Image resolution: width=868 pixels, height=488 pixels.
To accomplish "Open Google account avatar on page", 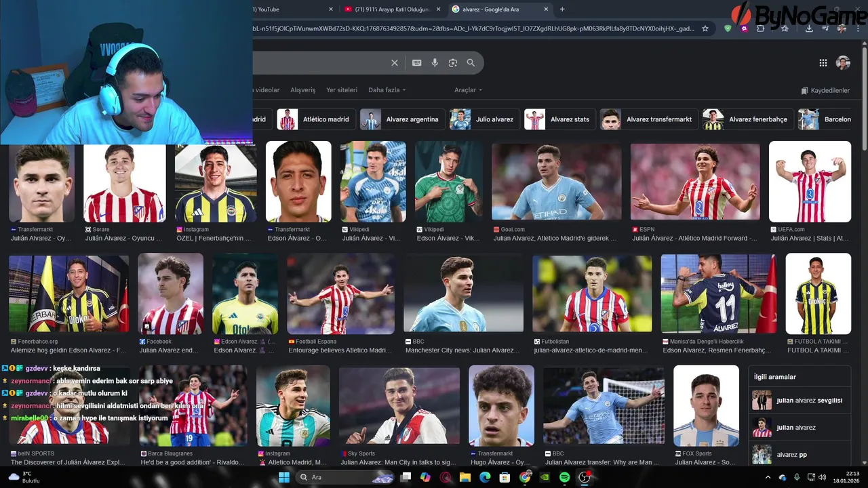I will [843, 62].
